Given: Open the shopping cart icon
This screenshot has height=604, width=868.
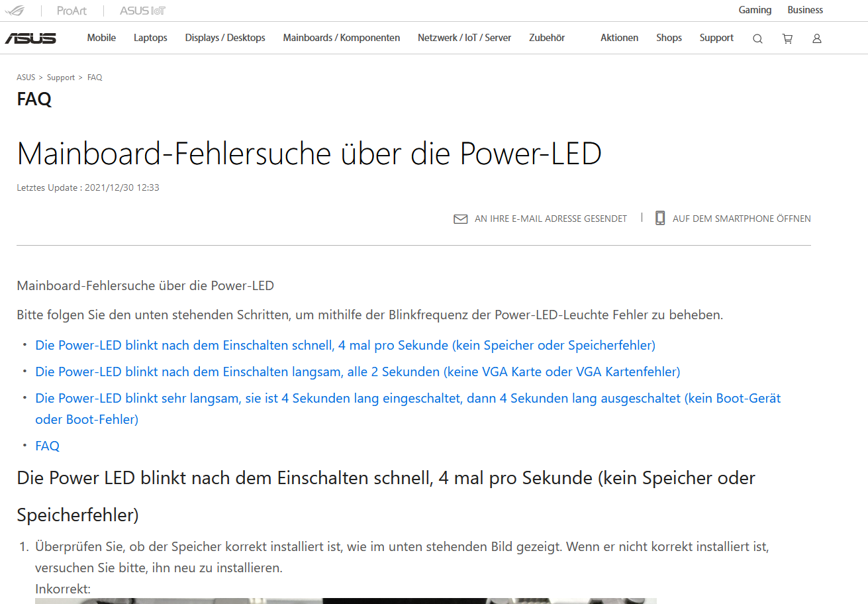Looking at the screenshot, I should click(787, 38).
